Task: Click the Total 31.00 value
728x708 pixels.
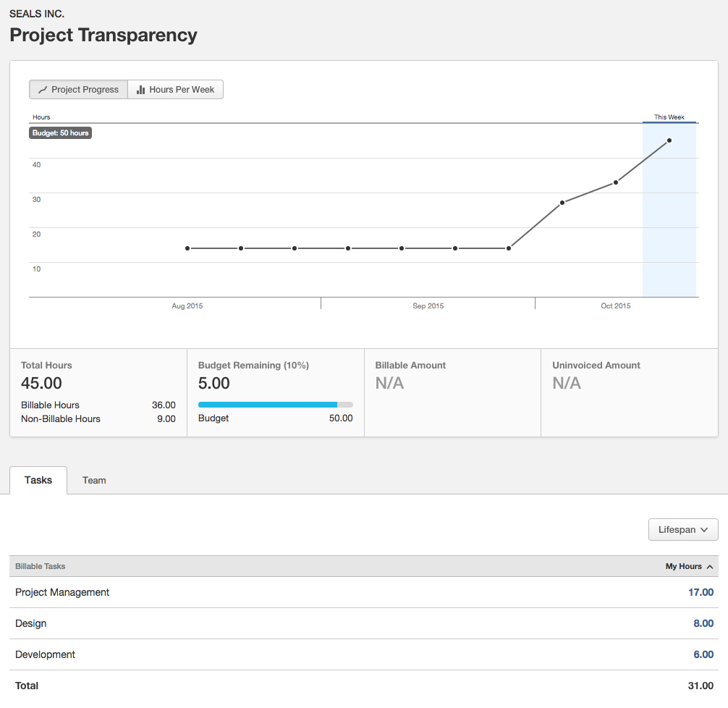Action: [x=701, y=686]
